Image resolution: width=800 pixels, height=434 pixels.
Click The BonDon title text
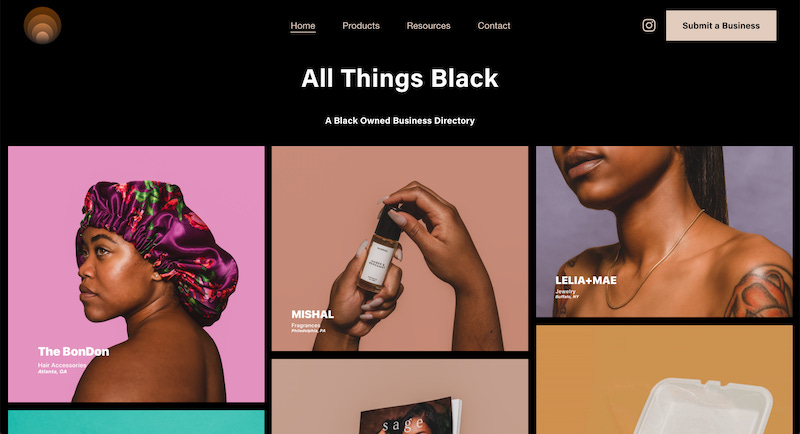pos(73,351)
